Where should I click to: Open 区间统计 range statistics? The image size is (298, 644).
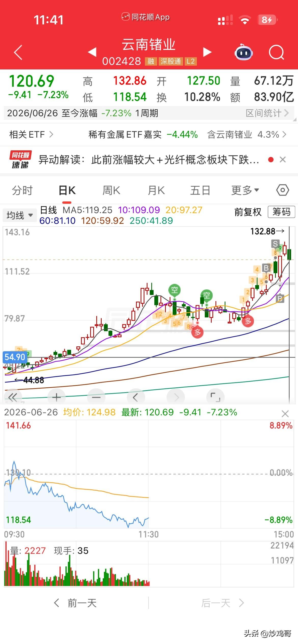pos(267,113)
